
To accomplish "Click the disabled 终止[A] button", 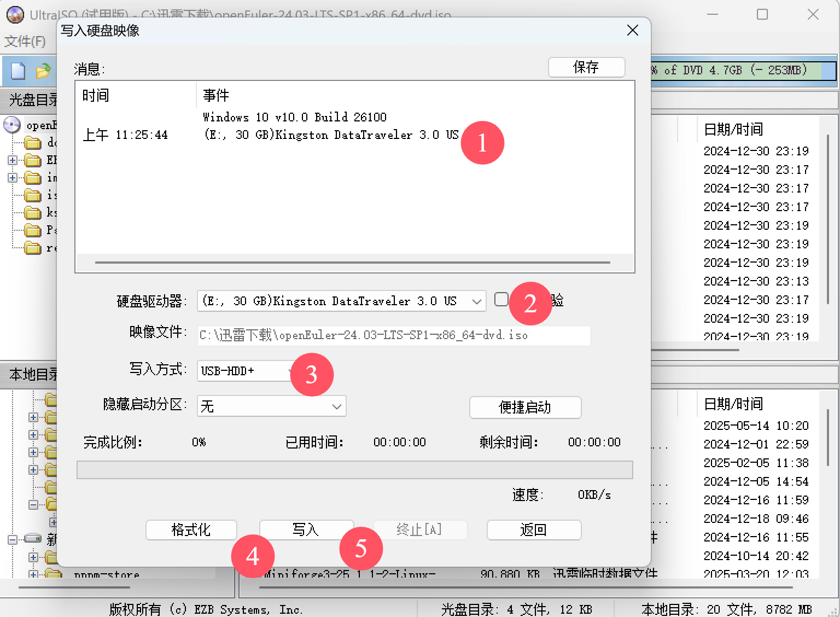I will (420, 529).
